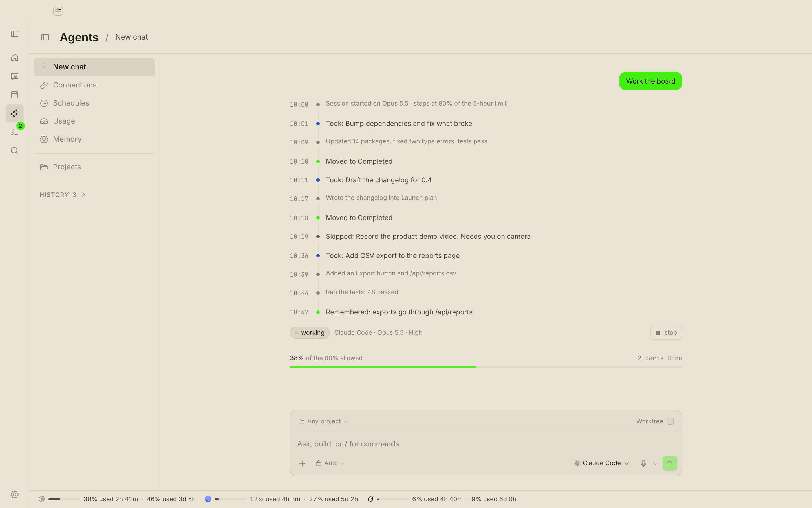Open the checklist icon in the title bar
Viewport: 812px width, 508px height.
coord(58,11)
